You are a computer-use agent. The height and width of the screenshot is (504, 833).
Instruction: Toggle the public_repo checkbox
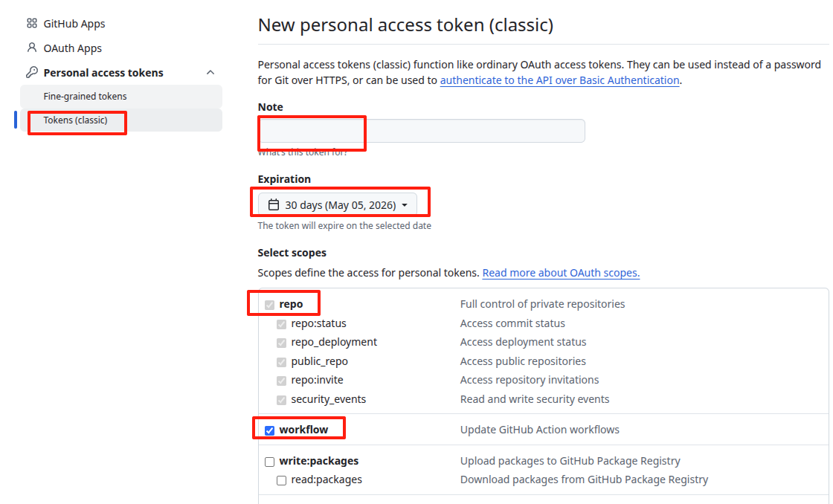(x=282, y=362)
